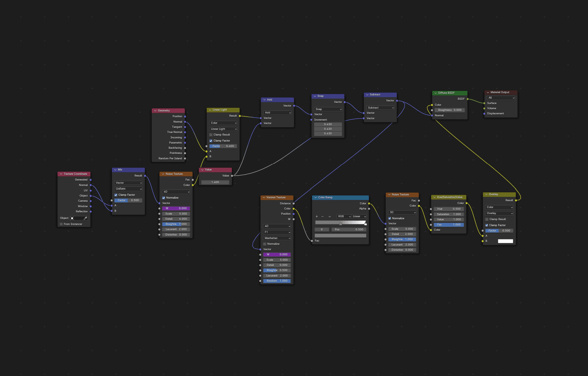This screenshot has width=588, height=376.
Task: Click Voronoi Texture Color output socket
Action: click(293, 209)
